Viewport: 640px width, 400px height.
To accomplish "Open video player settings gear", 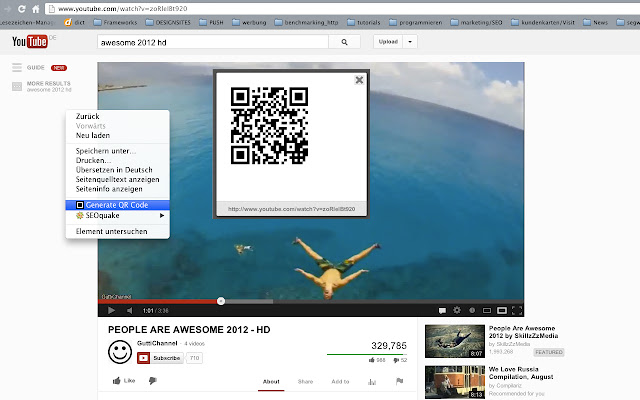I will [457, 310].
